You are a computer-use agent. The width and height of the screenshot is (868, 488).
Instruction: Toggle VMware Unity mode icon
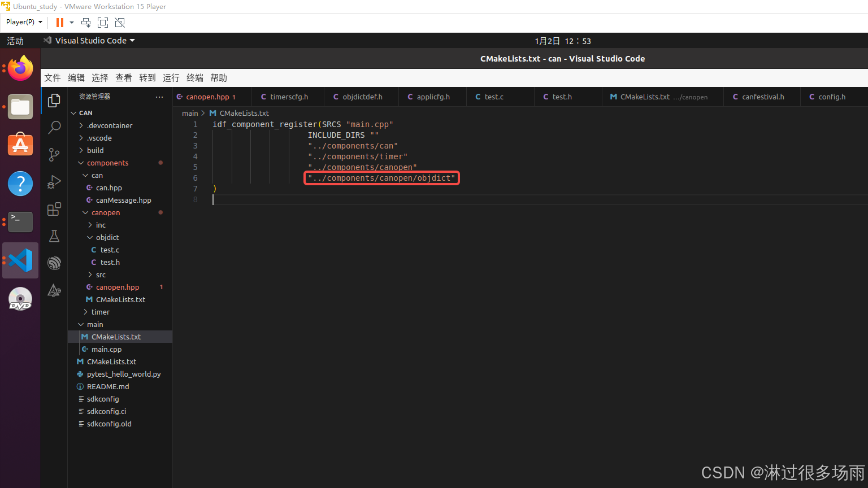click(x=120, y=23)
